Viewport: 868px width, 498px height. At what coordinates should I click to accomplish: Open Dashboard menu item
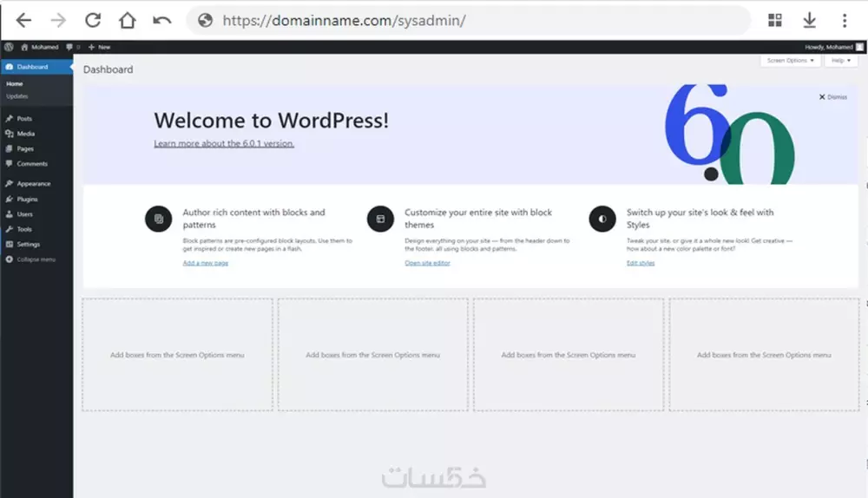pyautogui.click(x=36, y=67)
